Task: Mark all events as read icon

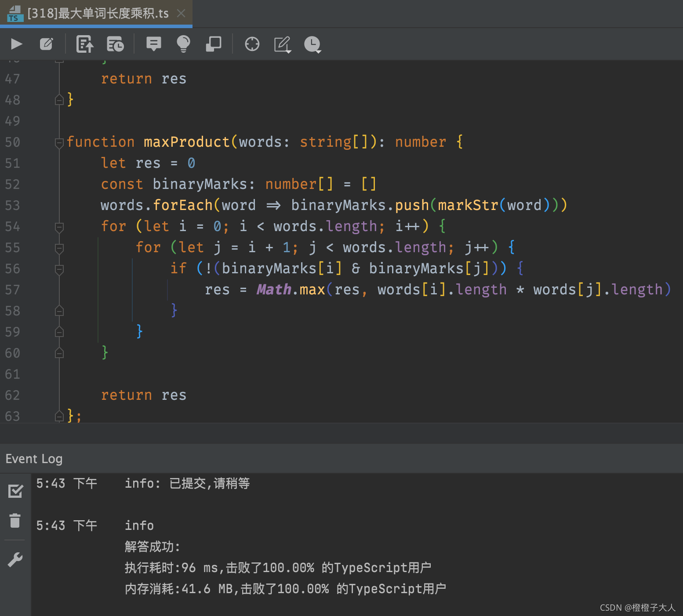Action: coord(15,491)
